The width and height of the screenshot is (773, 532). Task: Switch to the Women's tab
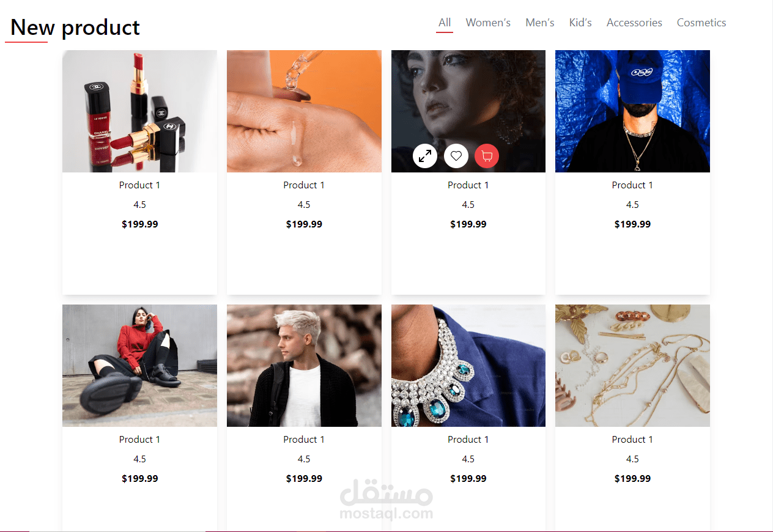pyautogui.click(x=488, y=23)
